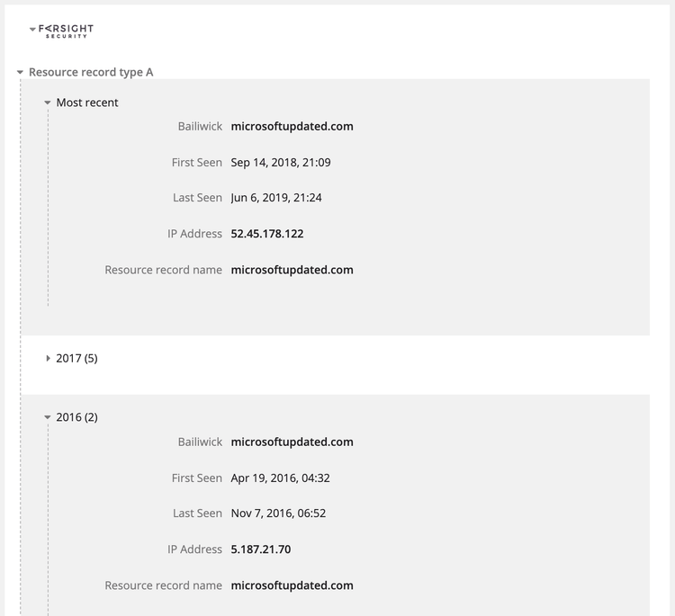Click the Farsight Security logo
Screen dimensions: 675x616
[67, 31]
